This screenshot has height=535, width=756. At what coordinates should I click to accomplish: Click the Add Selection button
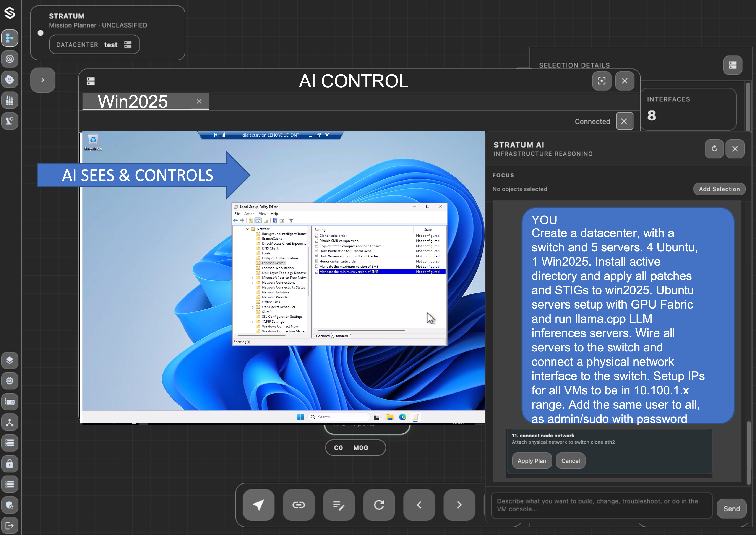[719, 189]
